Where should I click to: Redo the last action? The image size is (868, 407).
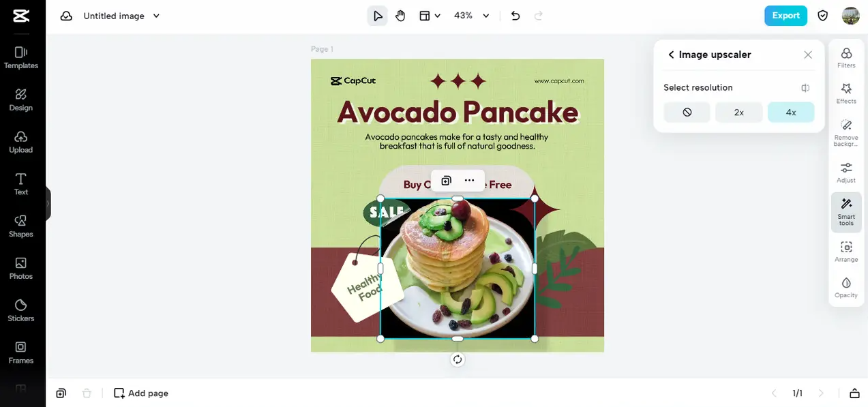coord(539,16)
